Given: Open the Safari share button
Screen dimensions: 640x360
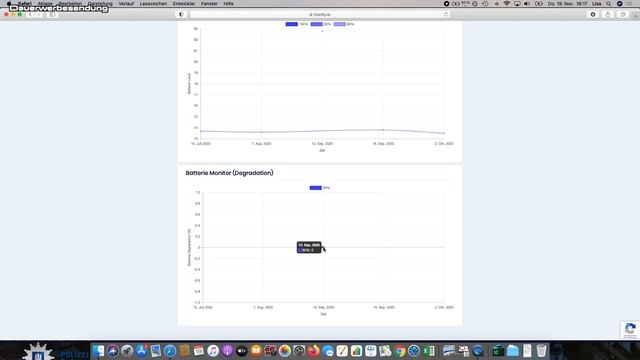Looking at the screenshot, I should pos(608,14).
